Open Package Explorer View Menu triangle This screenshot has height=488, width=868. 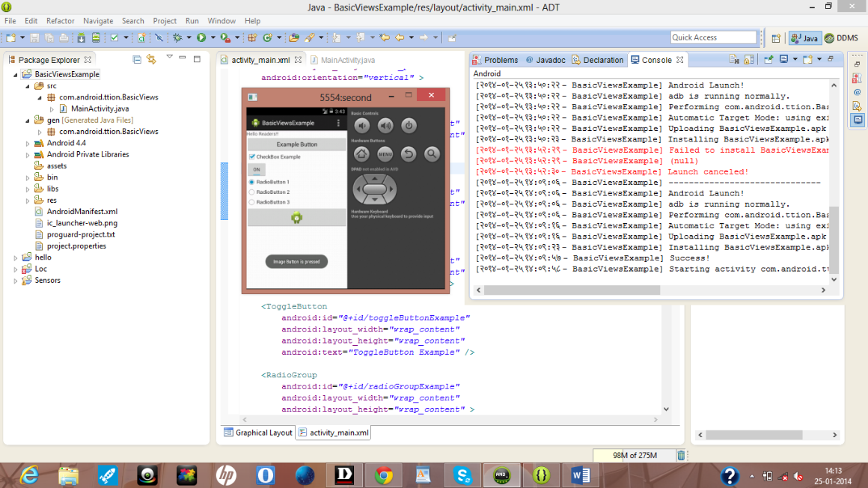click(169, 57)
